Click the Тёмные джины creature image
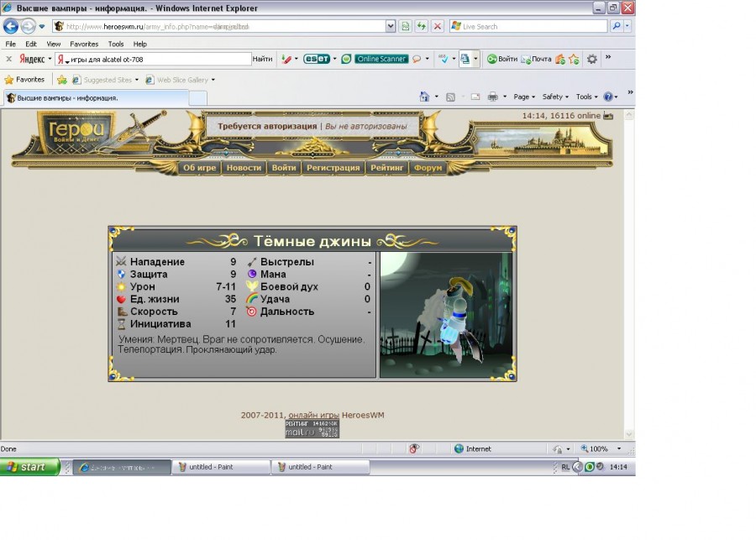 point(446,315)
